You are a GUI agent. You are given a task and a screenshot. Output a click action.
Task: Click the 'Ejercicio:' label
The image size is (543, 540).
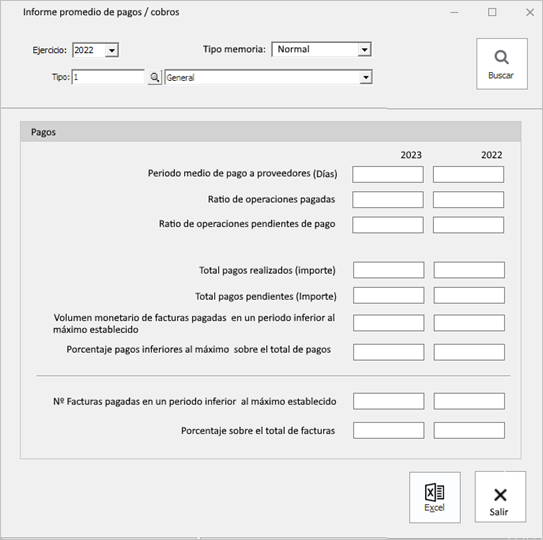point(50,50)
